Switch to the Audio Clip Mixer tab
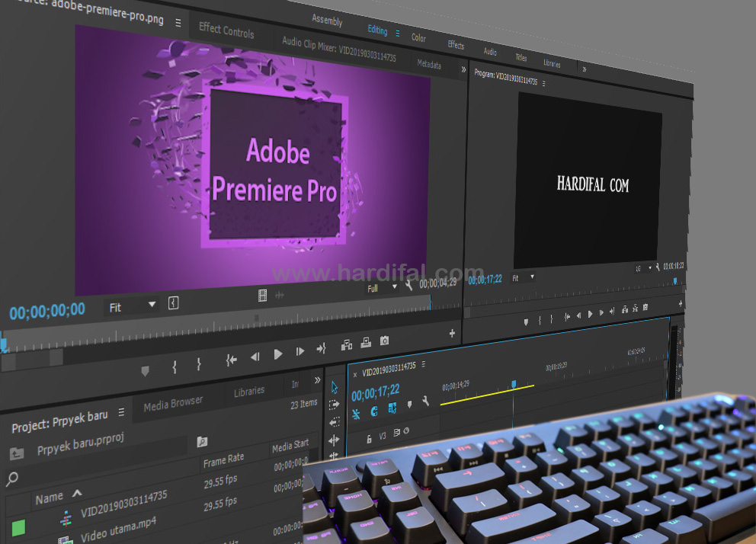756x544 pixels. pyautogui.click(x=339, y=50)
